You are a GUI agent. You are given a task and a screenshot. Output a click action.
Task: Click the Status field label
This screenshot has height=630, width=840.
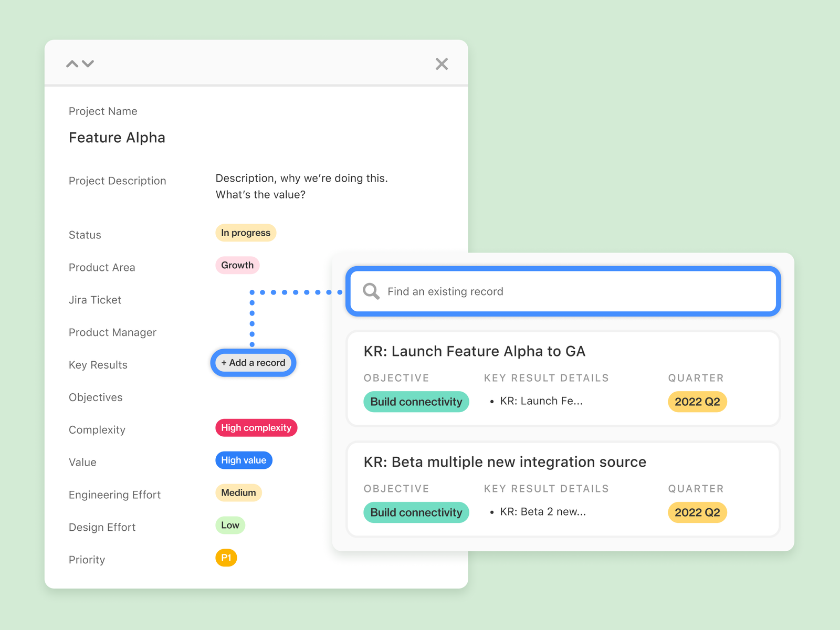tap(85, 235)
